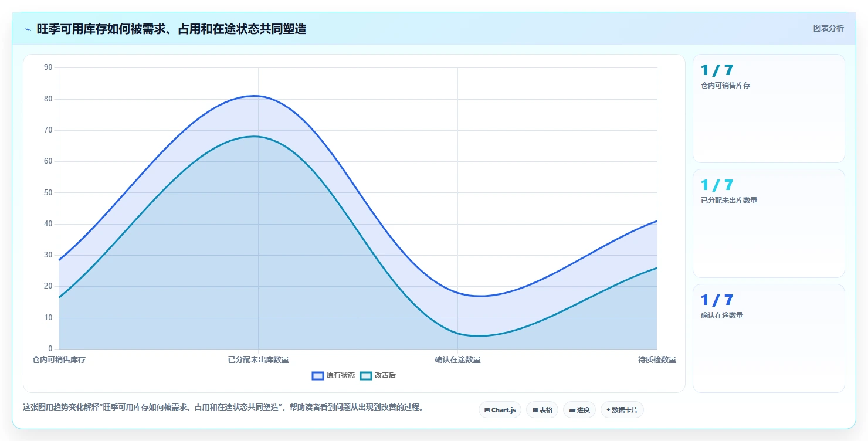Click the 图表分析 label in header
Screen dimensions: 868x441
pyautogui.click(x=828, y=28)
